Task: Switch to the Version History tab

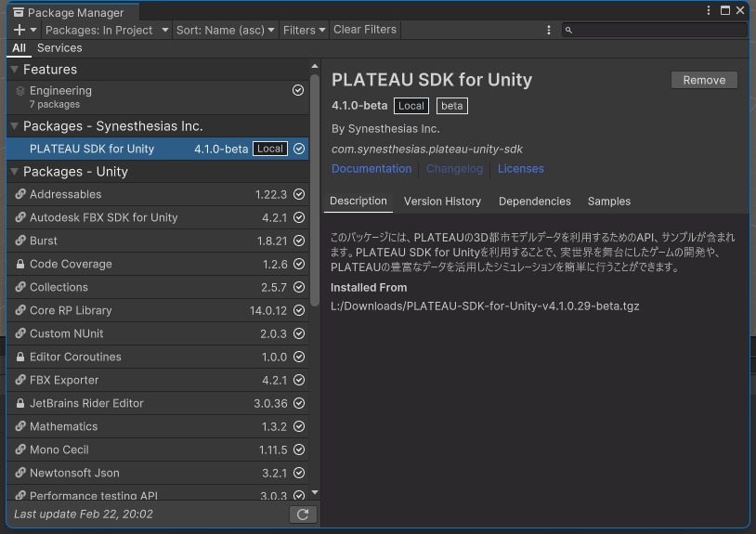Action: (x=442, y=202)
